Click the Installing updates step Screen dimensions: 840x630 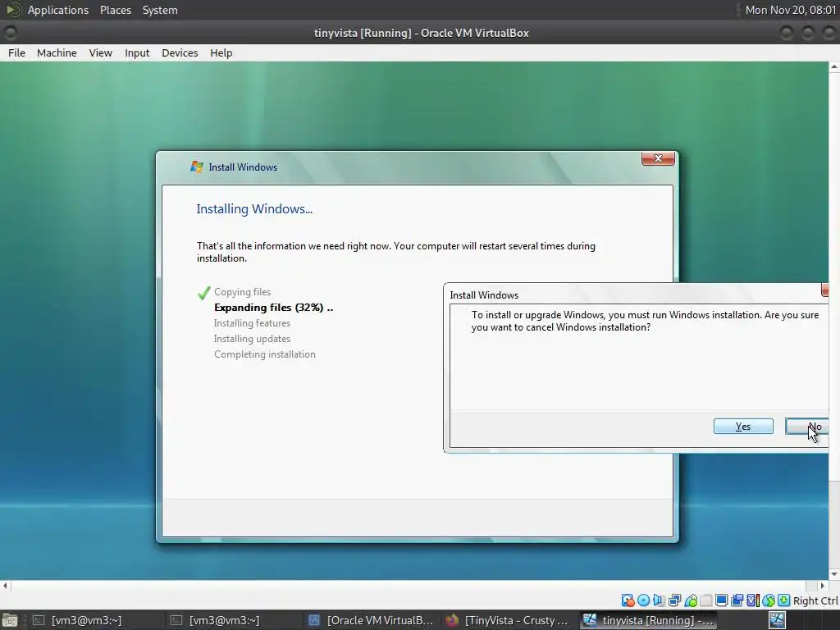click(x=252, y=339)
